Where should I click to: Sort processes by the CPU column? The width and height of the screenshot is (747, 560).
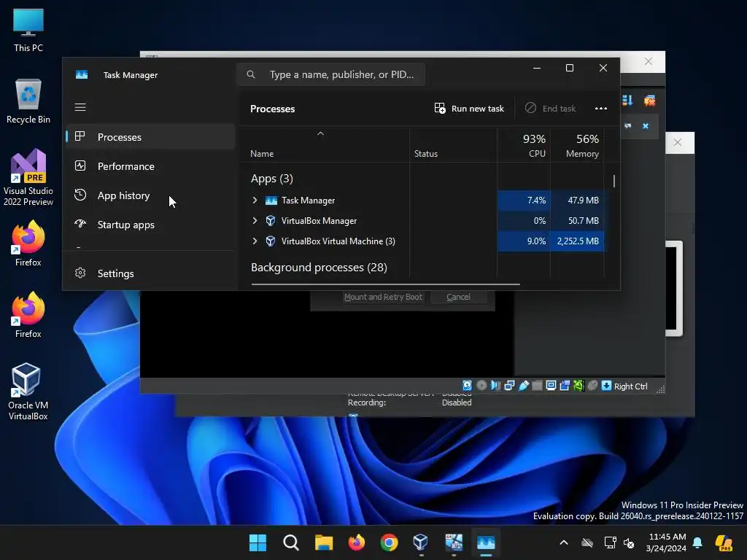[524, 146]
